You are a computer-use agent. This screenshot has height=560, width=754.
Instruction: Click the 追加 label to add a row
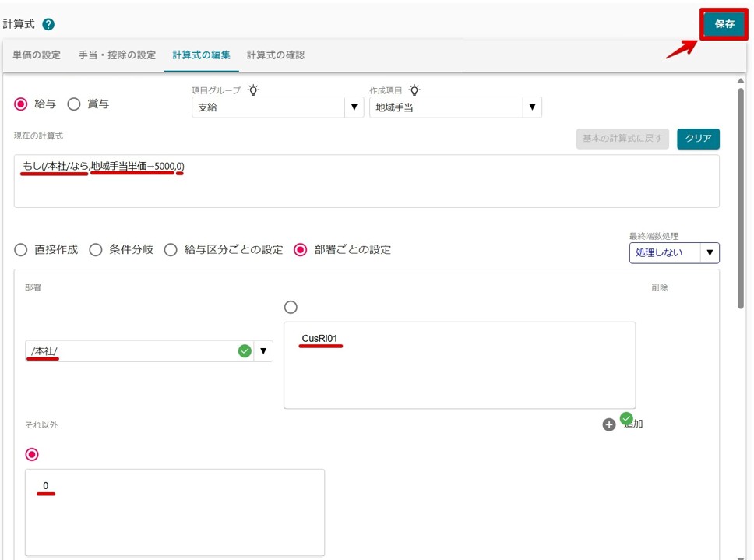(x=633, y=424)
